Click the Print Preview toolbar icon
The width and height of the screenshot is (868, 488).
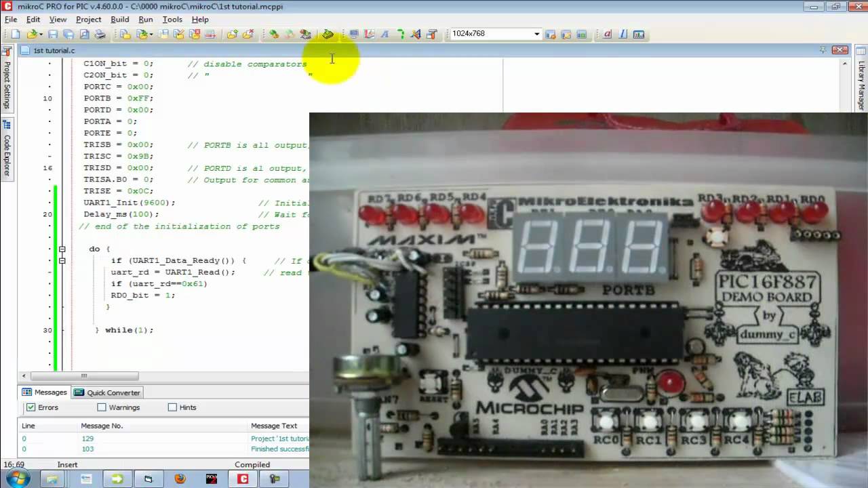click(x=85, y=34)
